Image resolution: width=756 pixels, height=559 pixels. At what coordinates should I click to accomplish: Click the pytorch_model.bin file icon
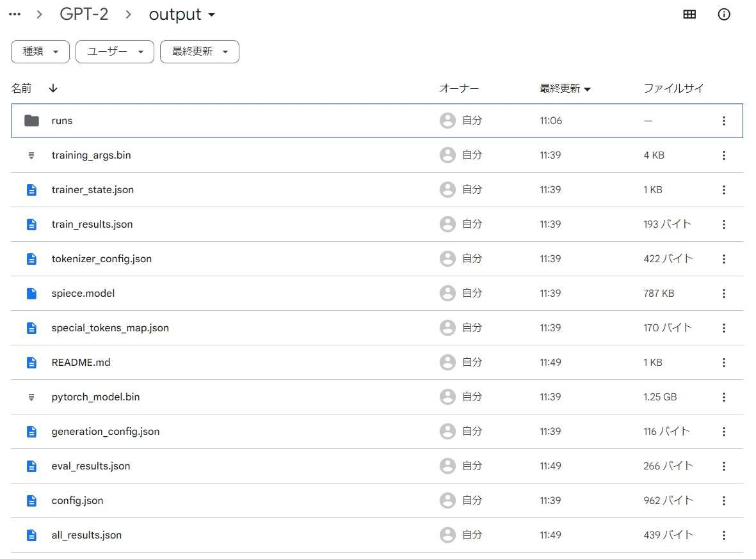pyautogui.click(x=31, y=397)
